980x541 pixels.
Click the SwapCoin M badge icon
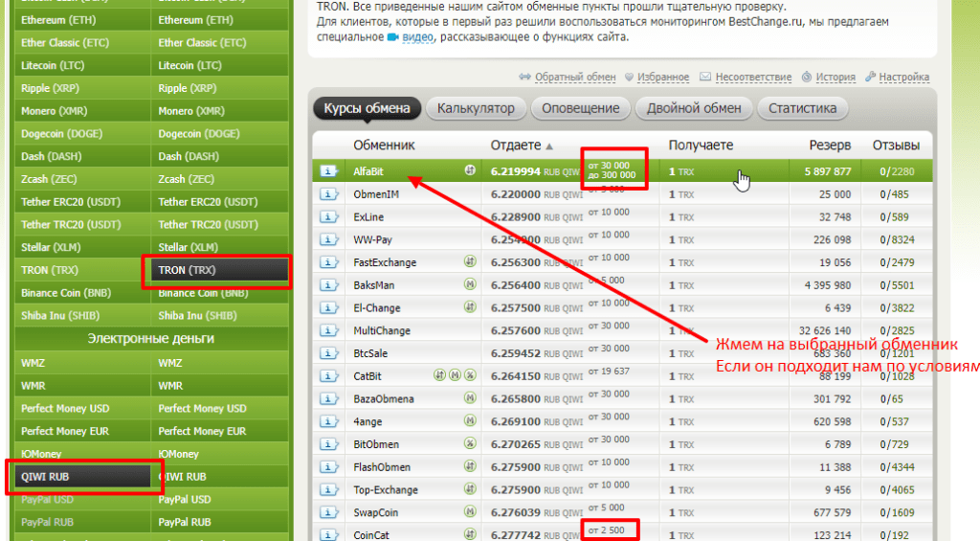click(470, 511)
